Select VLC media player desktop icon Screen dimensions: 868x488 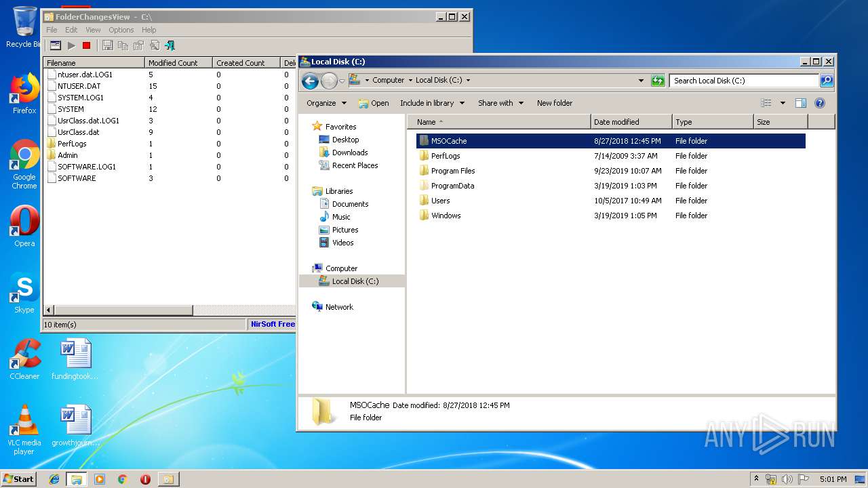point(24,430)
